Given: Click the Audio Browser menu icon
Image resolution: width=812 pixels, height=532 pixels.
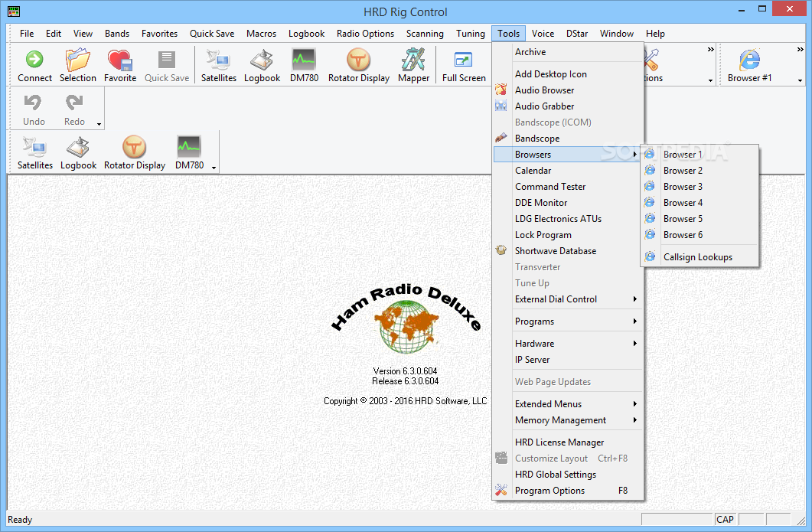Looking at the screenshot, I should pos(501,90).
